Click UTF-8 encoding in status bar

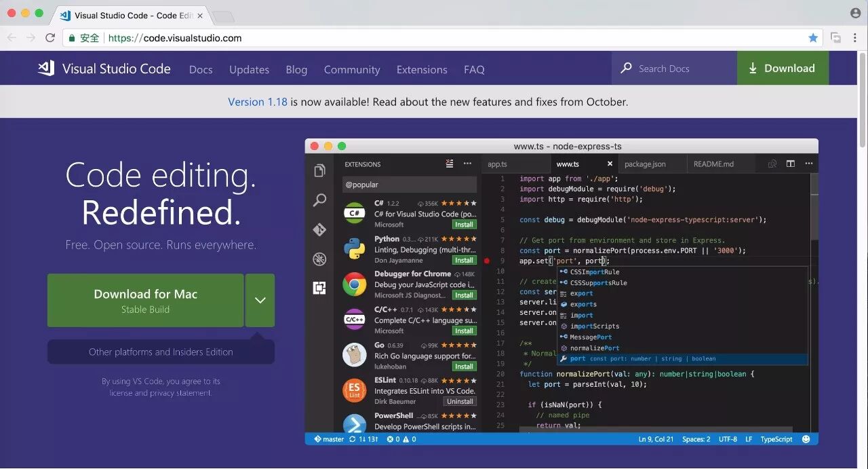click(x=728, y=439)
